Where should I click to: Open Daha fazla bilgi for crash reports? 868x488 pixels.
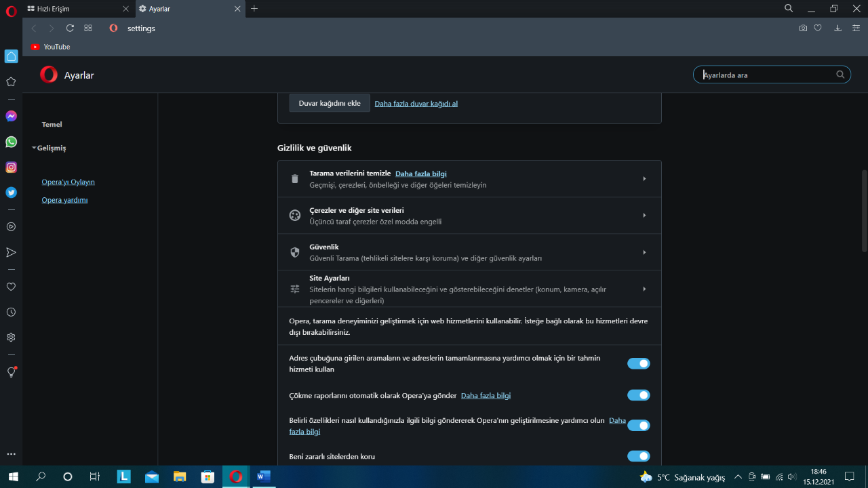coord(486,395)
